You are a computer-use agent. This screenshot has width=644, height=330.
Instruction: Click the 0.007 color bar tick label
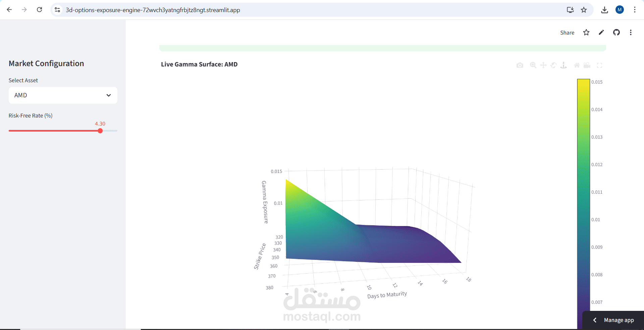pyautogui.click(x=597, y=302)
